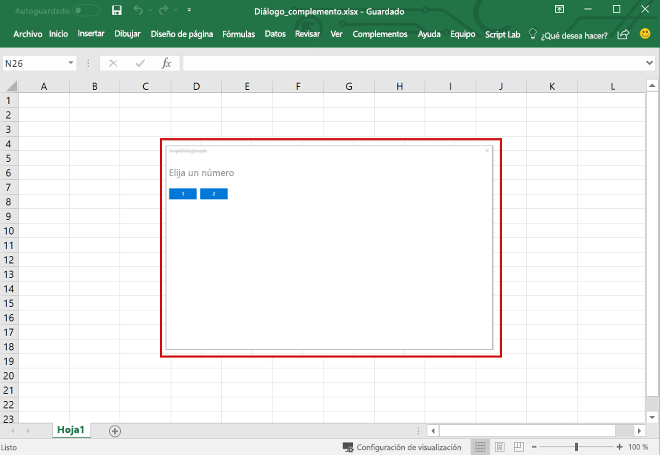Click the zoom out minus icon
Viewport: 660px width, 455px height.
(x=534, y=447)
